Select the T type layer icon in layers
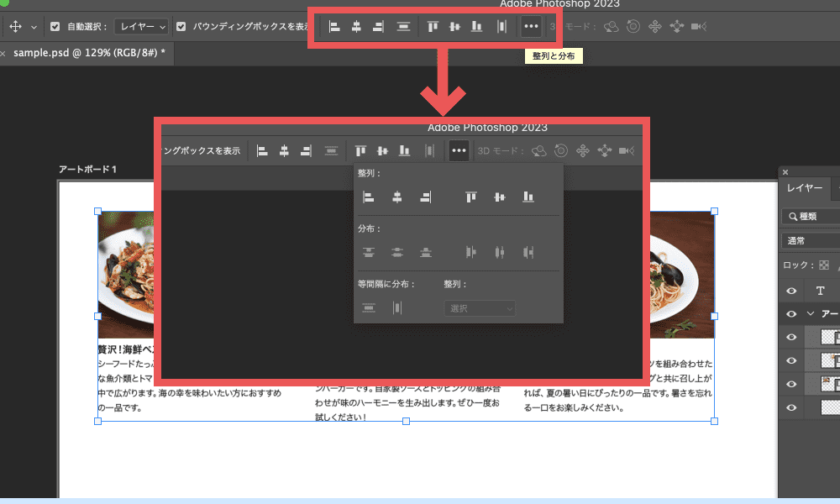The height and width of the screenshot is (504, 840). [x=820, y=291]
